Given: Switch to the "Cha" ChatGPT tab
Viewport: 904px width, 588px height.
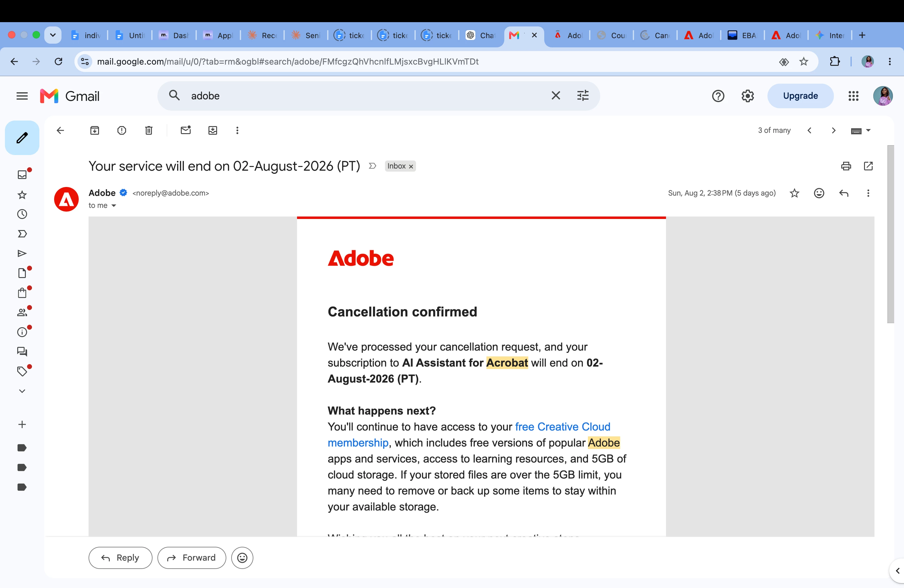Looking at the screenshot, I should point(481,35).
